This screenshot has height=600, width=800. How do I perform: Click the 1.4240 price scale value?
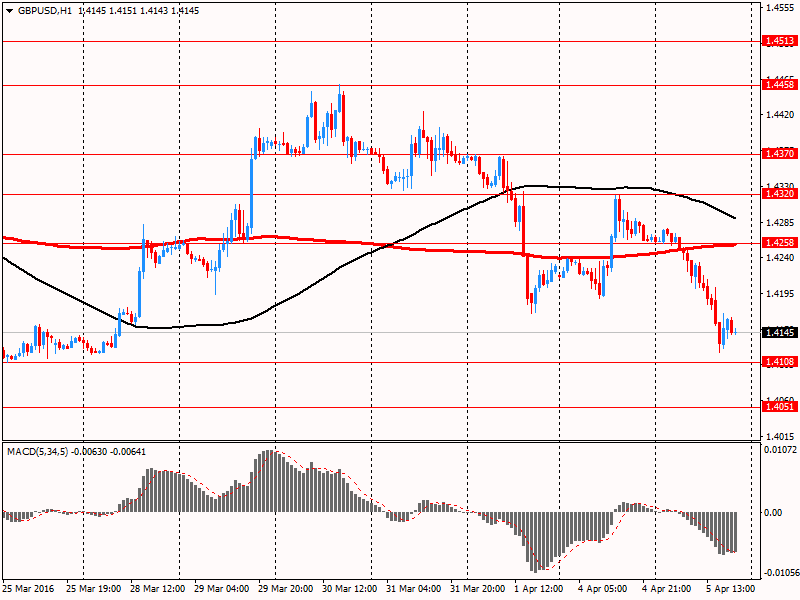click(x=781, y=258)
